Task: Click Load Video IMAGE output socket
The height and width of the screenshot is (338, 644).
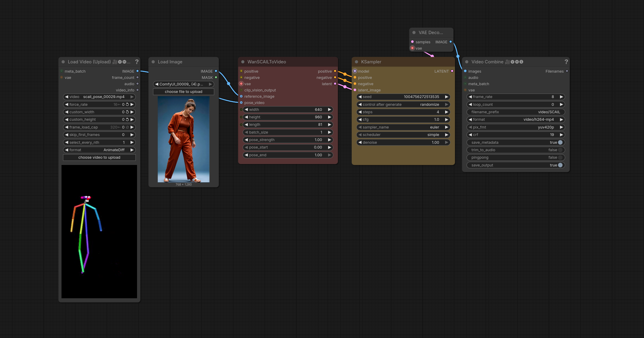Action: point(137,71)
